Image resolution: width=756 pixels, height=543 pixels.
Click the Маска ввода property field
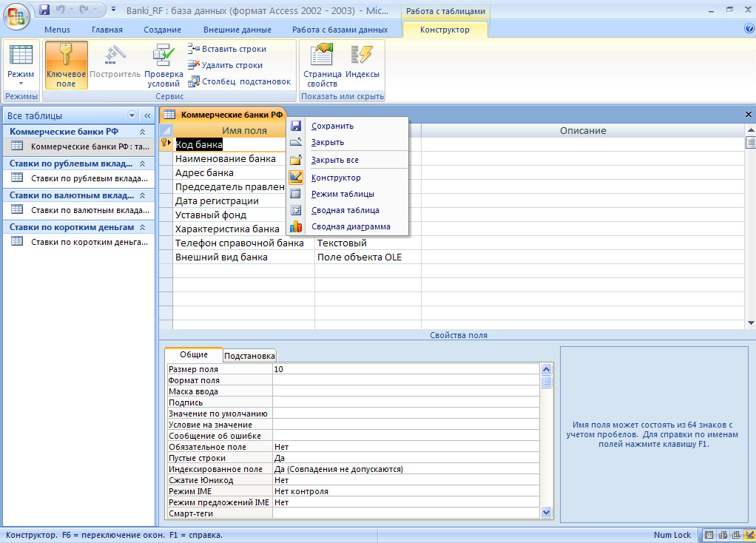click(406, 391)
